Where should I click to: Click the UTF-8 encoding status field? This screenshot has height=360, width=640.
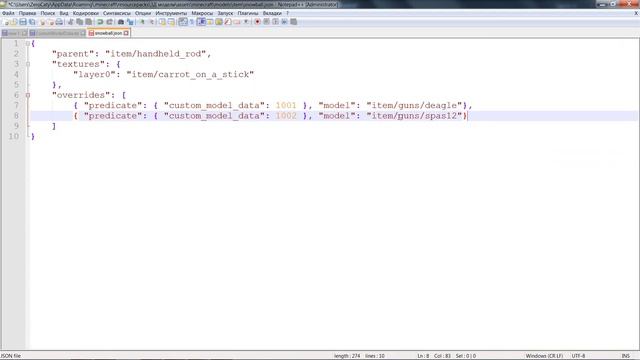tap(578, 356)
